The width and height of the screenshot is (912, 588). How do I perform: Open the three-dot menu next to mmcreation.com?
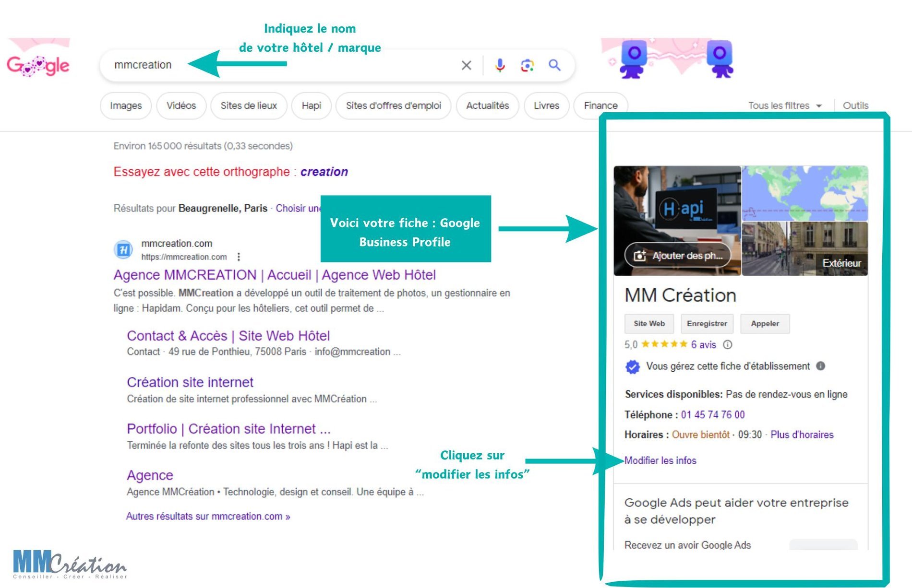(239, 257)
